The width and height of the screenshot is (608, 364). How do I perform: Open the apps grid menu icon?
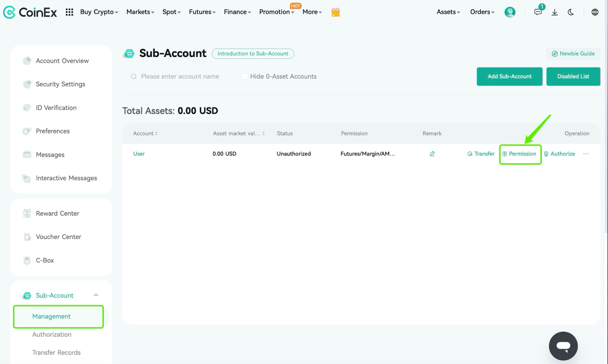click(69, 12)
